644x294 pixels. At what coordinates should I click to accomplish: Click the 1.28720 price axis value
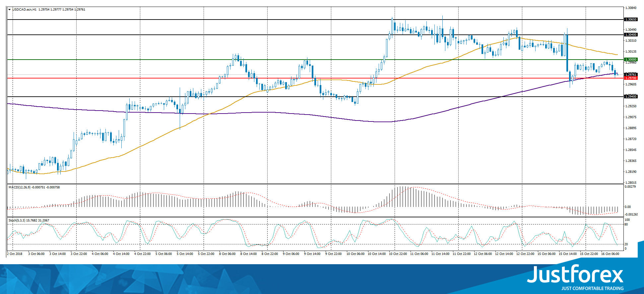631,139
